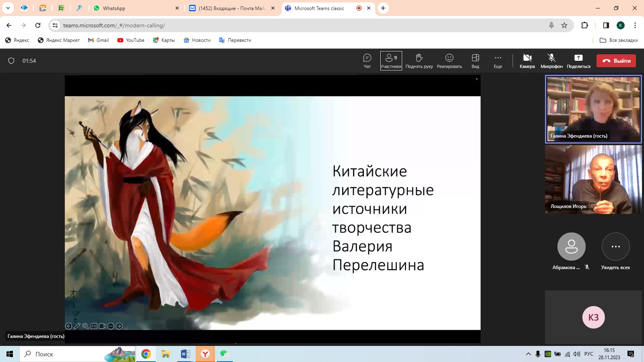Viewport: 644px width, 362px height.
Task: Close the Почта Mail tab
Action: point(272,8)
